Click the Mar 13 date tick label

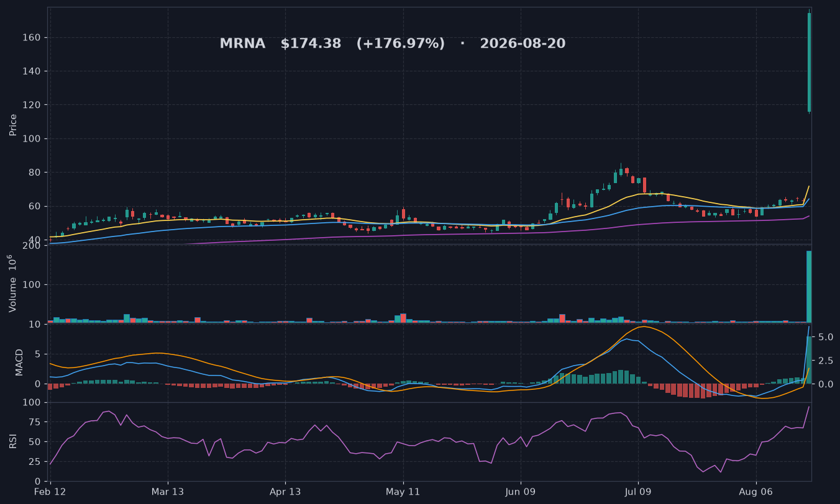[168, 492]
